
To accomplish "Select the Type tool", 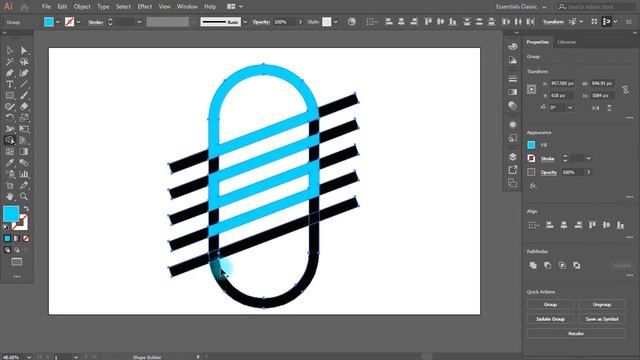I will [x=10, y=84].
